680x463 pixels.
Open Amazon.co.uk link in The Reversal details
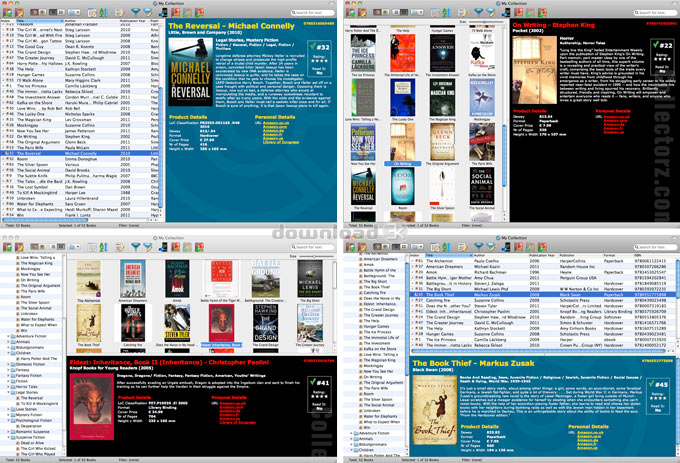[276, 123]
